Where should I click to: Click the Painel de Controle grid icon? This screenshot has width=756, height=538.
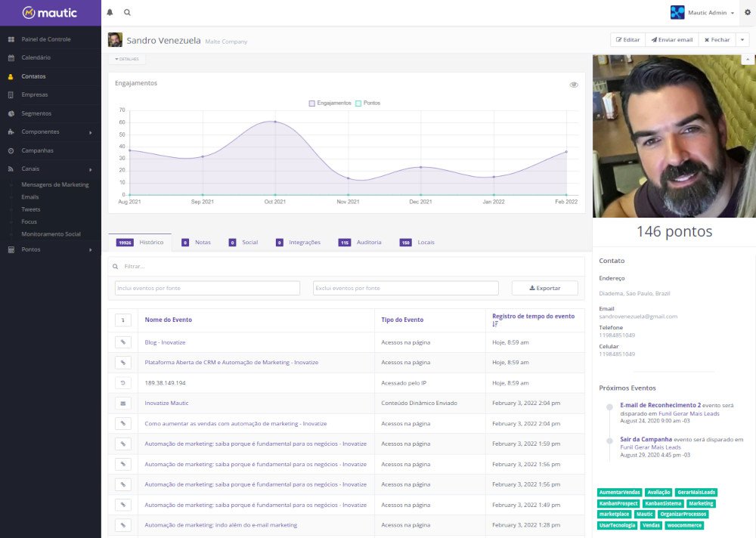(x=11, y=39)
